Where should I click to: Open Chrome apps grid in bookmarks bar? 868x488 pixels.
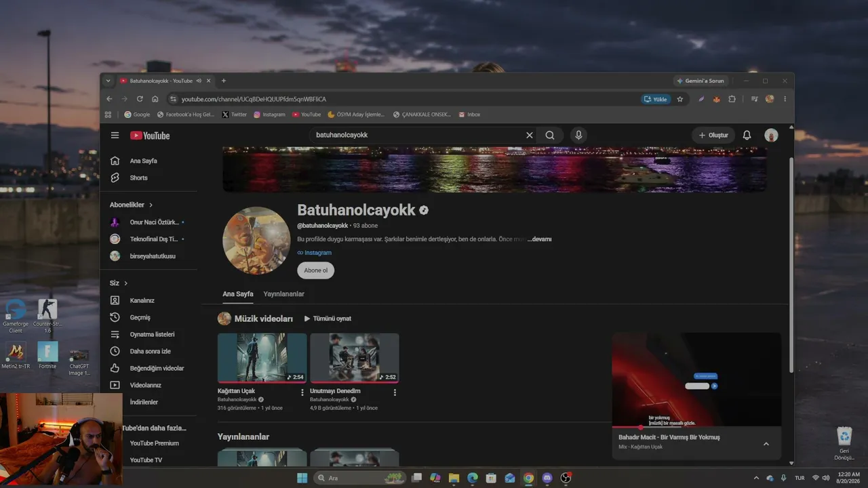[x=108, y=115]
